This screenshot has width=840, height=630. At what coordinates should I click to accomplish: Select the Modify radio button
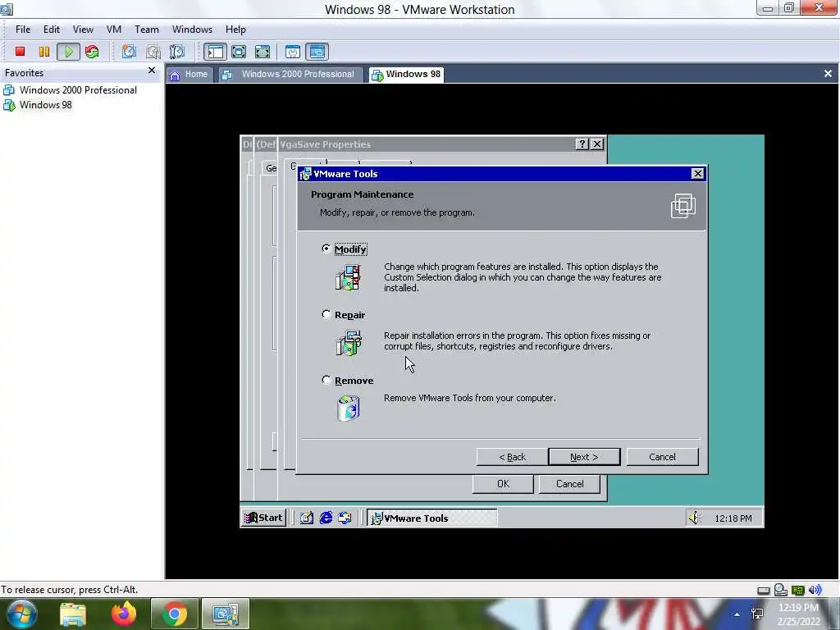pos(326,249)
